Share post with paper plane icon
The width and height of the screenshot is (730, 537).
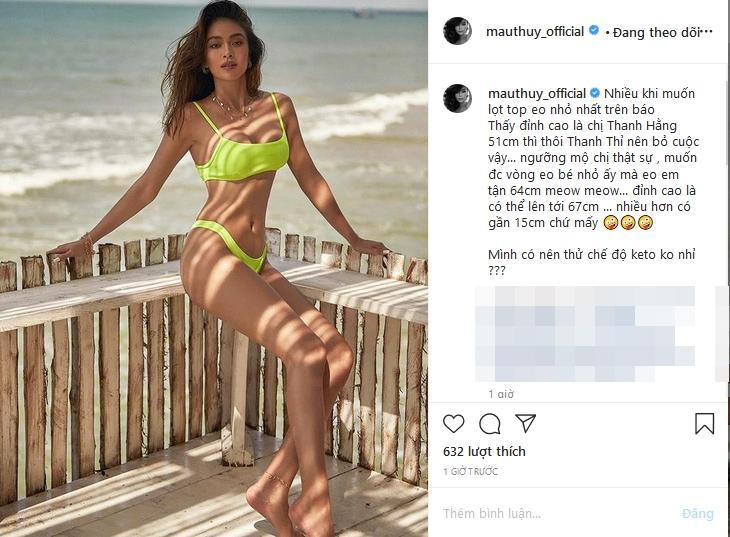tap(526, 423)
